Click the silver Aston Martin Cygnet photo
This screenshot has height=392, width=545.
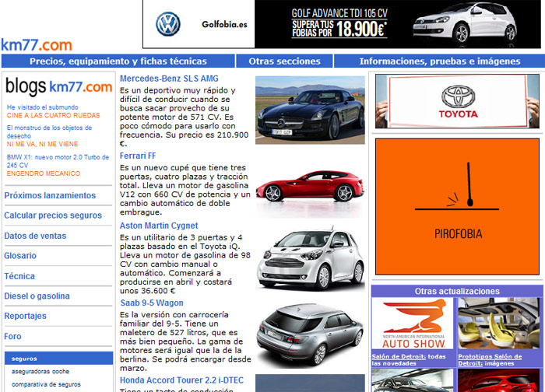coord(310,259)
